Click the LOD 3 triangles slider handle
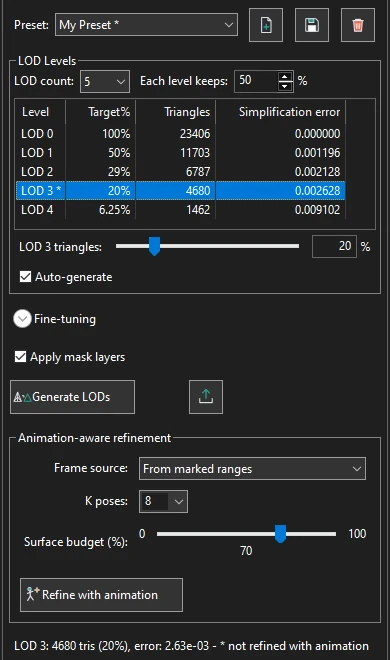Viewport: 390px width, 660px height. (x=154, y=246)
